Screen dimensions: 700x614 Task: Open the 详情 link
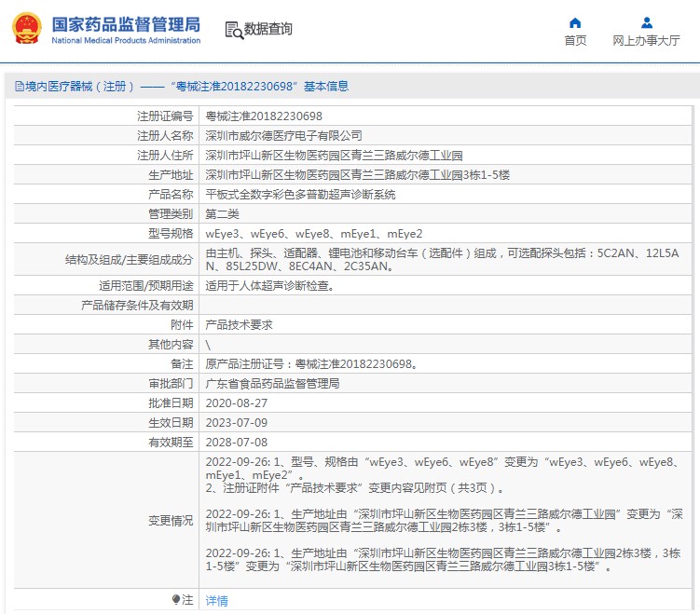click(216, 601)
